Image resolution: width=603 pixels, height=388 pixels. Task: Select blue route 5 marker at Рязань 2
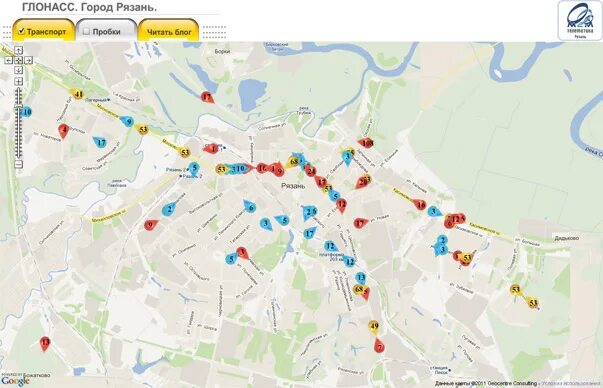193,168
